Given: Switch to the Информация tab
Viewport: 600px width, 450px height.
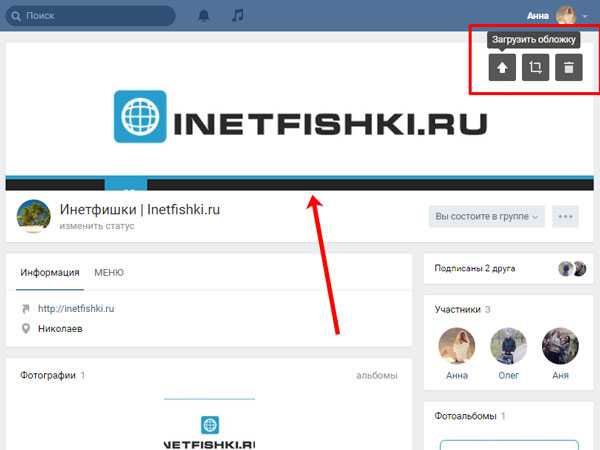Looking at the screenshot, I should [x=50, y=272].
